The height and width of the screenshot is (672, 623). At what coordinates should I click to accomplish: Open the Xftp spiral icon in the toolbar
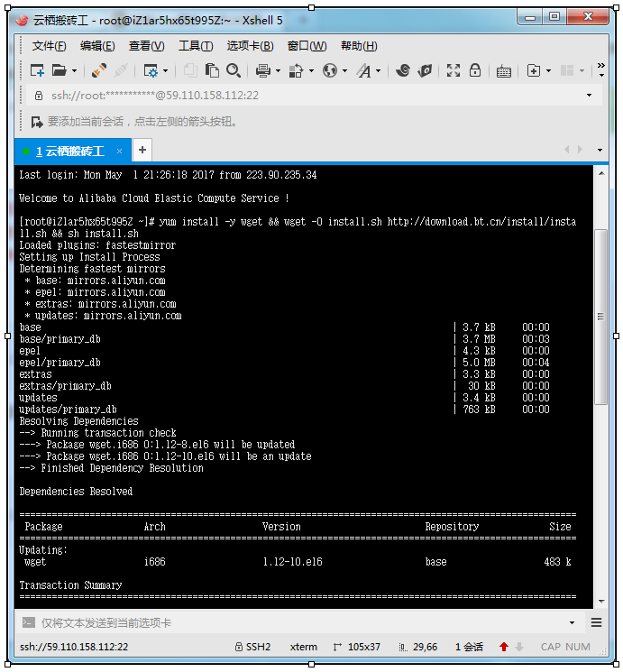tap(403, 70)
